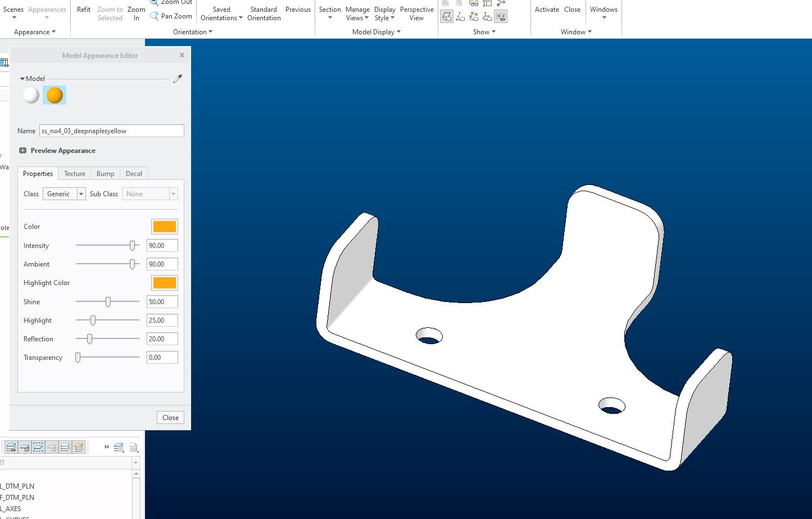Image resolution: width=812 pixels, height=519 pixels.
Task: Switch to the Decal tab
Action: 133,173
